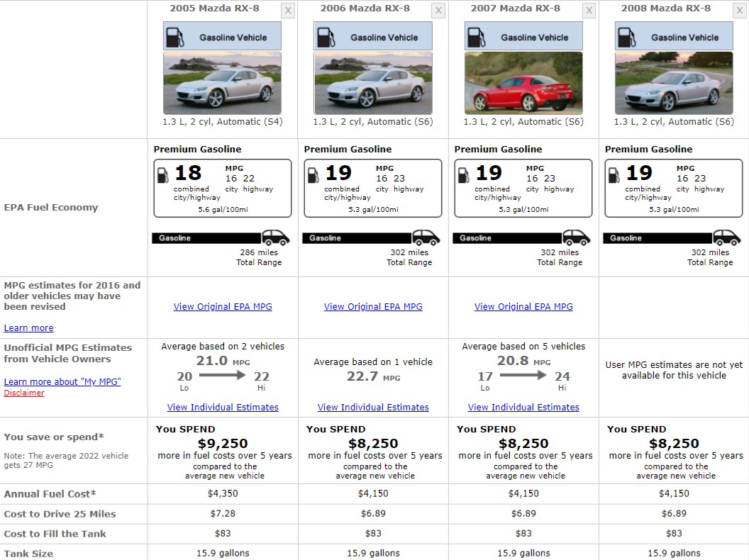Click the 5.6 gal/100mi value
This screenshot has height=560, width=749.
click(x=223, y=210)
